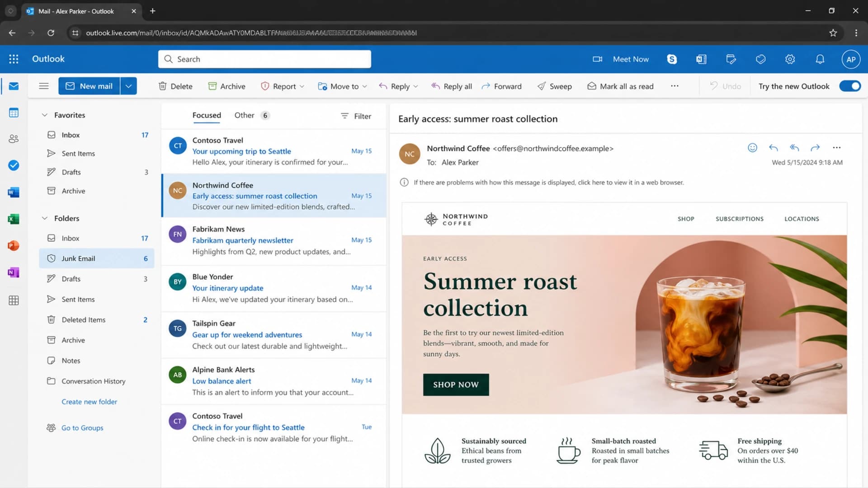Open the toolbar overflow ellipsis menu

pos(675,86)
